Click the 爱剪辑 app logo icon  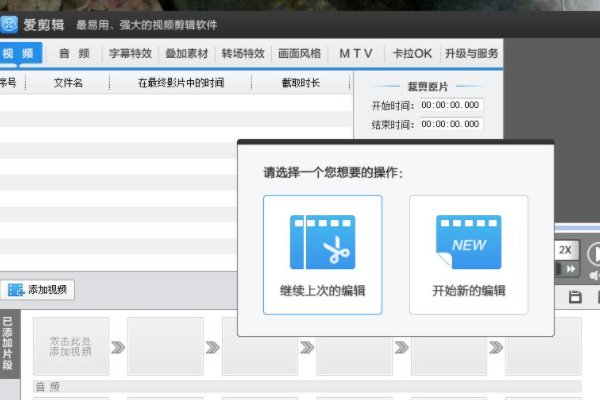pyautogui.click(x=8, y=24)
